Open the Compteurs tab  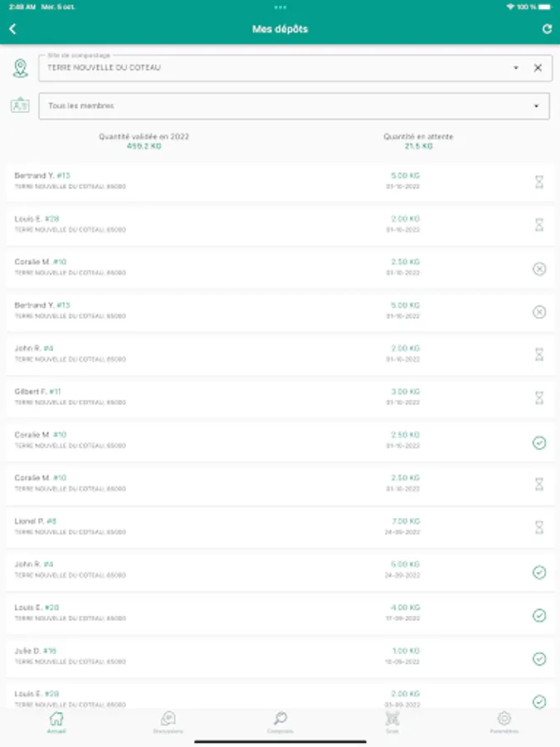[280, 721]
